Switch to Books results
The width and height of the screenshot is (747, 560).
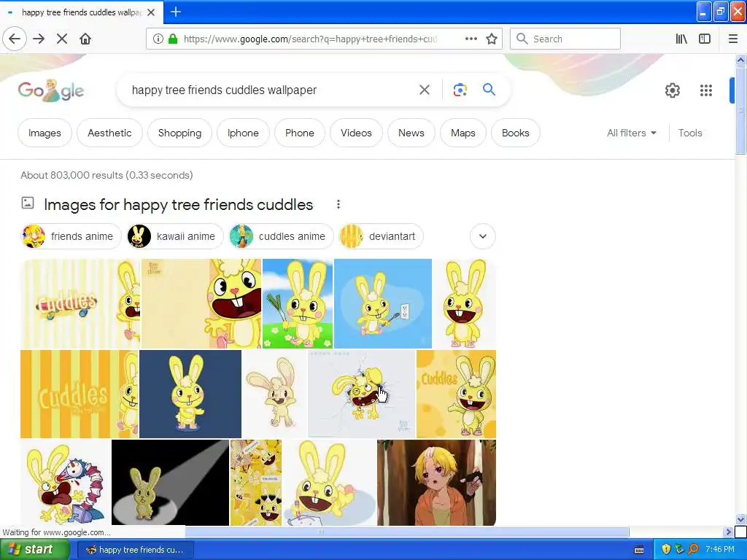tap(516, 133)
